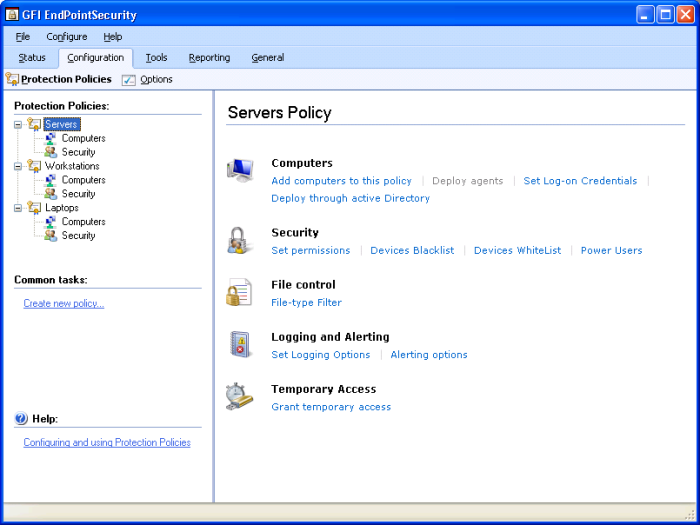Select the Configuration tab
The width and height of the screenshot is (700, 525).
pyautogui.click(x=96, y=58)
